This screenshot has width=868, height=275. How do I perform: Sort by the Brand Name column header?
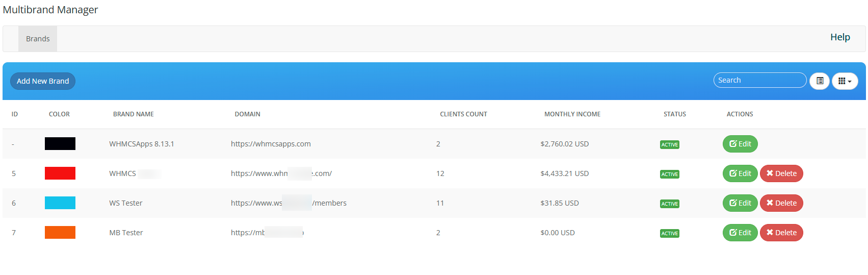[134, 114]
